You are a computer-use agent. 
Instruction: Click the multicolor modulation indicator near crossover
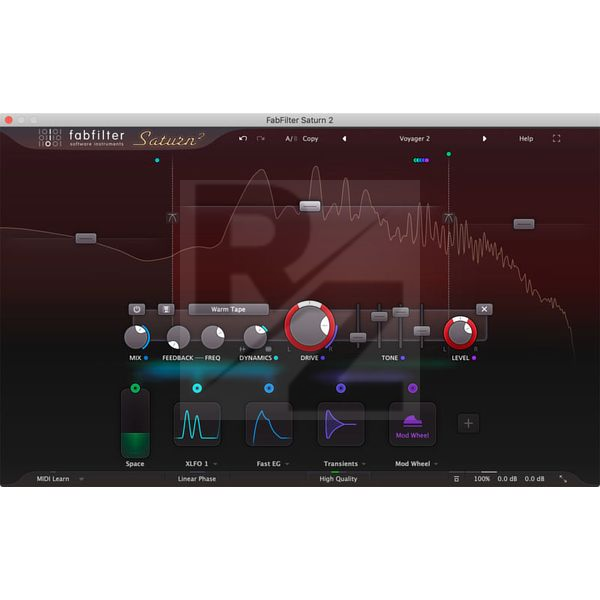click(x=421, y=160)
